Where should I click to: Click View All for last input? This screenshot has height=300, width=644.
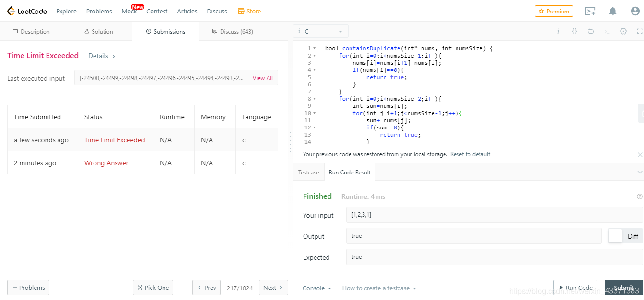262,78
